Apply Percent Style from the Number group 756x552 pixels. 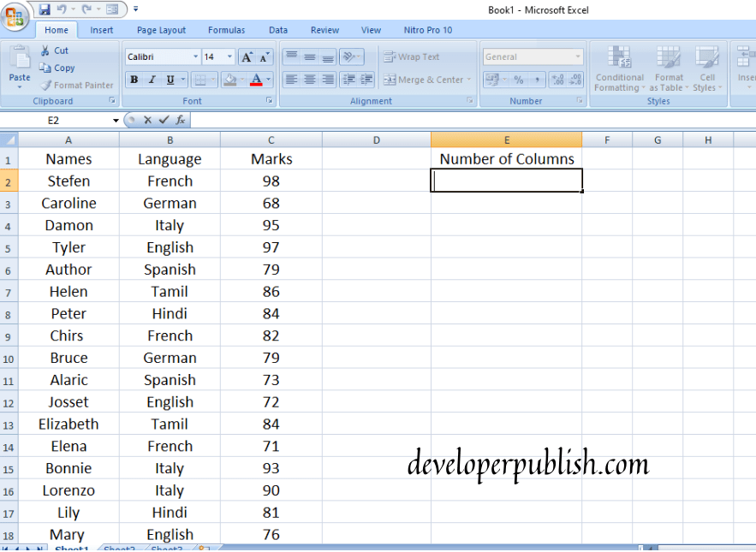518,79
